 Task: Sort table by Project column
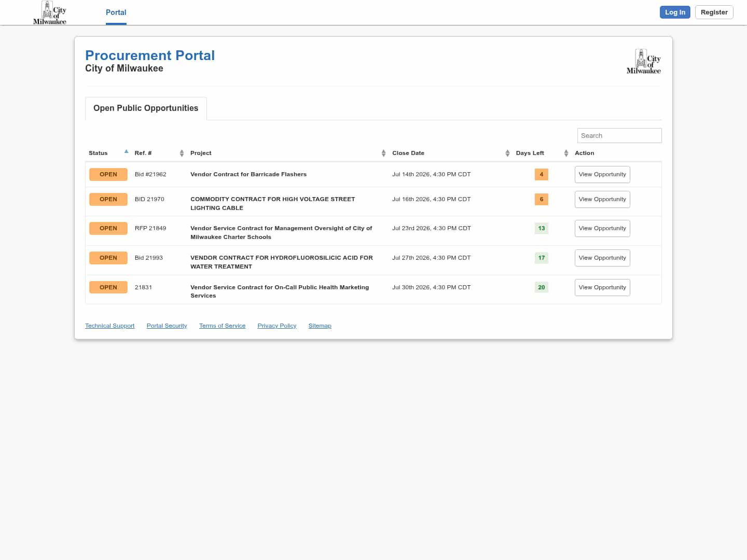tap(288, 153)
